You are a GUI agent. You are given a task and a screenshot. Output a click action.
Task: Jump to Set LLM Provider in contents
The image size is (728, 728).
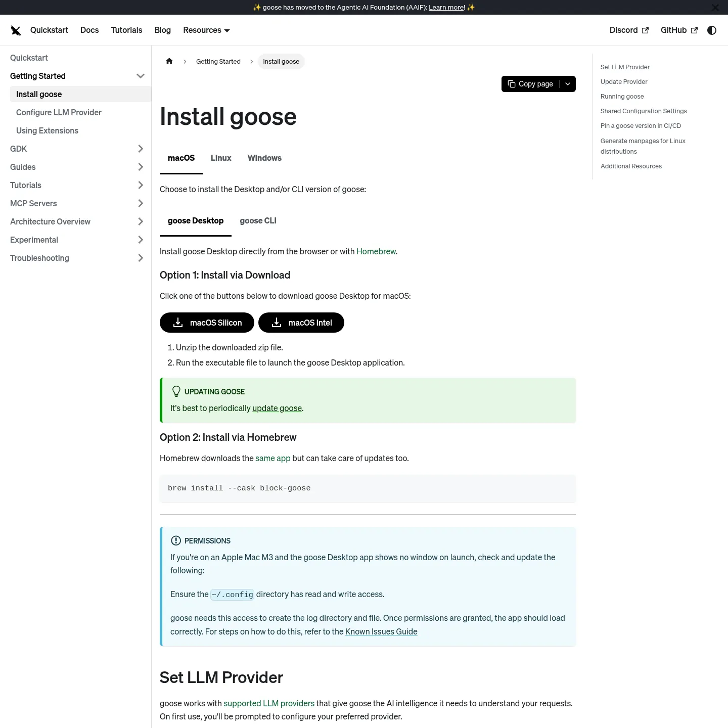click(x=625, y=67)
